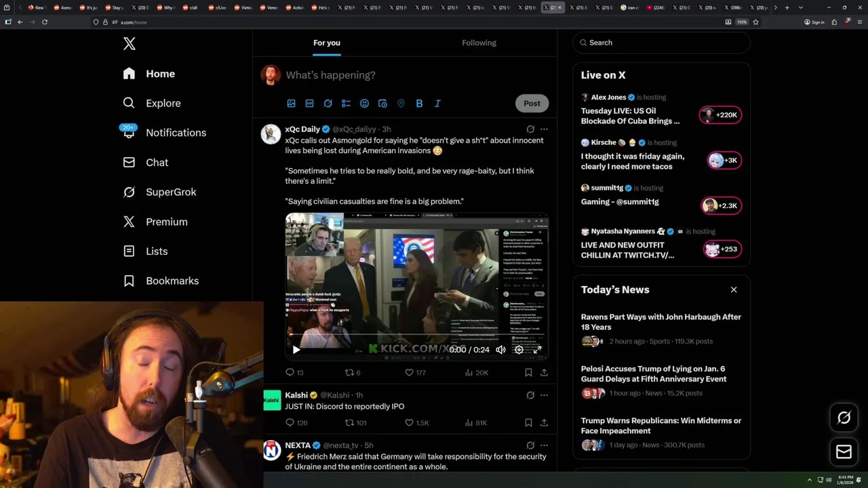Open more options on Kalshi post
Viewport: 868px width, 488px height.
(544, 395)
